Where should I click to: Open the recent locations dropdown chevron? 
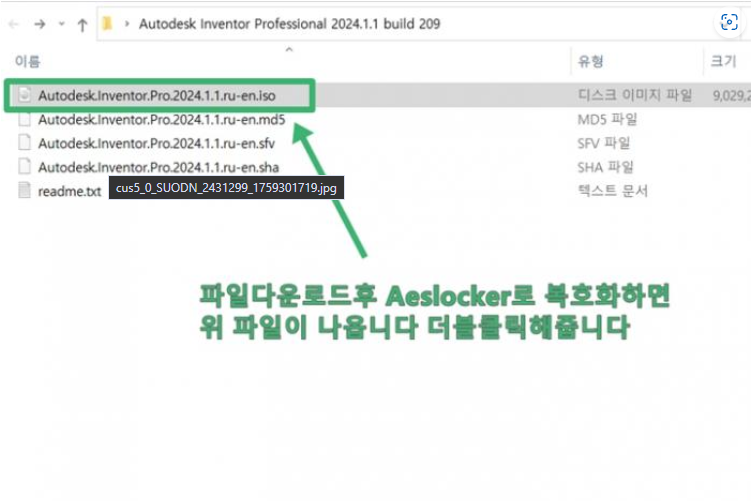(61, 24)
